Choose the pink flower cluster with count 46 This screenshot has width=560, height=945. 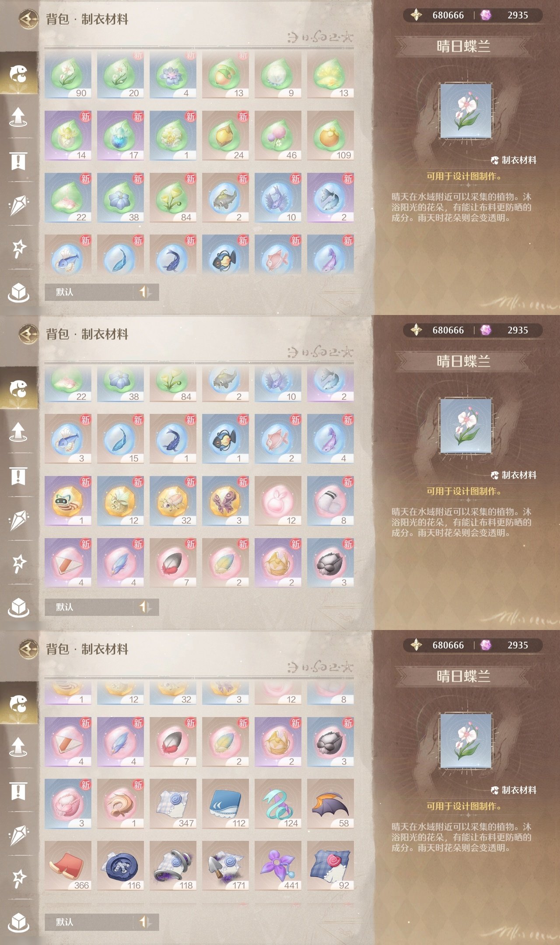click(278, 136)
